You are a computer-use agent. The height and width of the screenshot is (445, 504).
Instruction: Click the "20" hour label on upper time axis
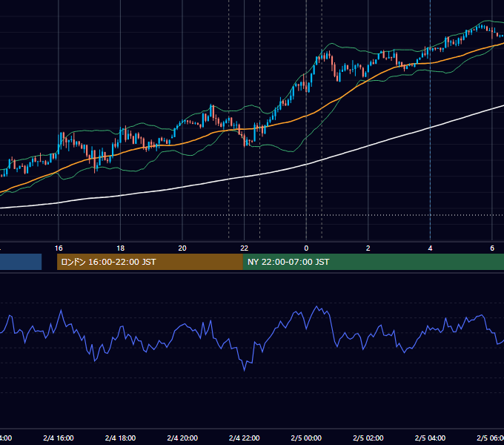pyautogui.click(x=182, y=248)
